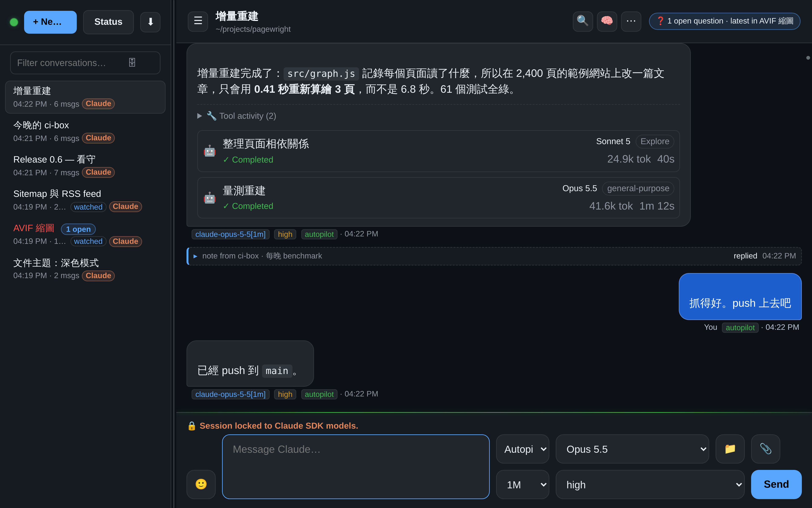Viewport: 812px width, 508px height.
Task: Click the general-purpose tag on Opus 5.5 card
Action: [638, 188]
